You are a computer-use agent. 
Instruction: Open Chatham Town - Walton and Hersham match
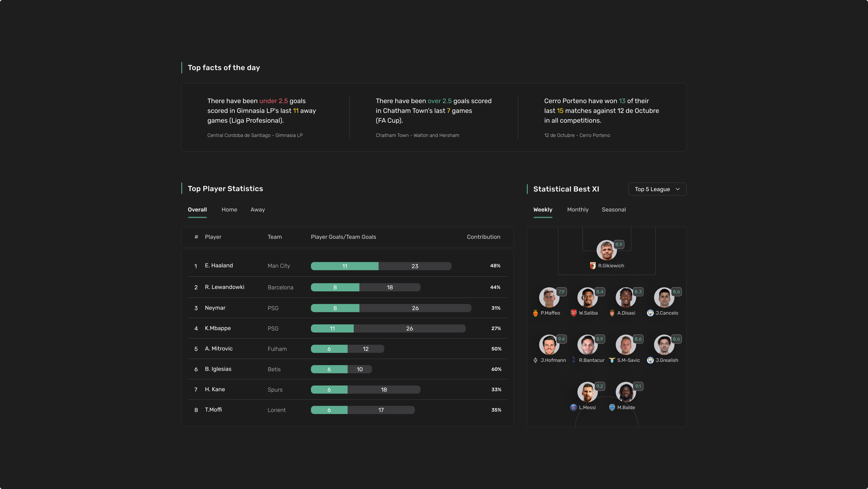pos(417,135)
